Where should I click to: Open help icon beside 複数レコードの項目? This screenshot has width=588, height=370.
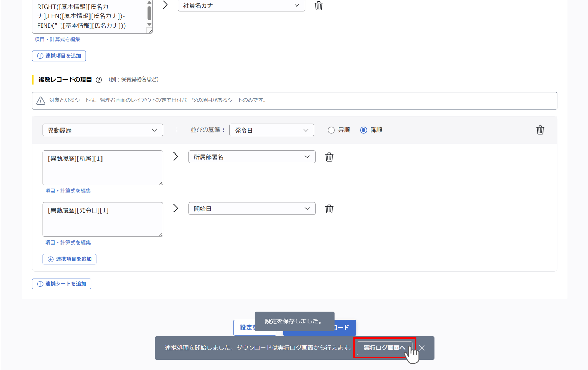pos(99,80)
